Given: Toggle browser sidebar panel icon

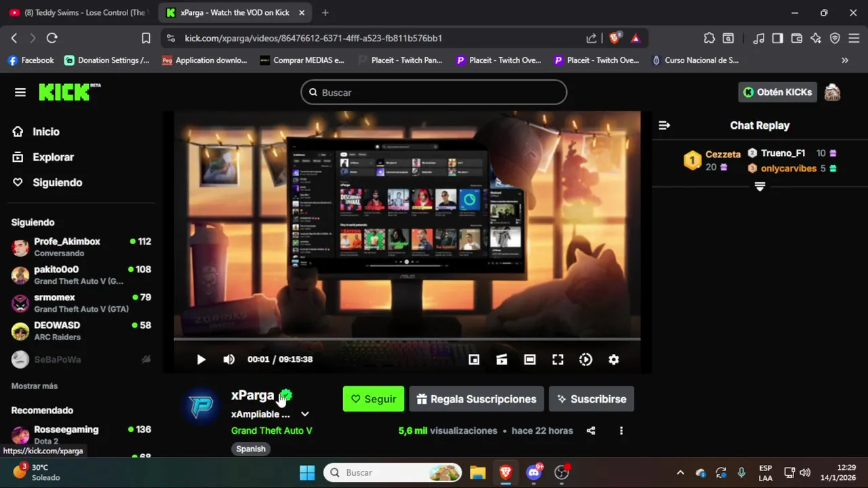Looking at the screenshot, I should [778, 38].
